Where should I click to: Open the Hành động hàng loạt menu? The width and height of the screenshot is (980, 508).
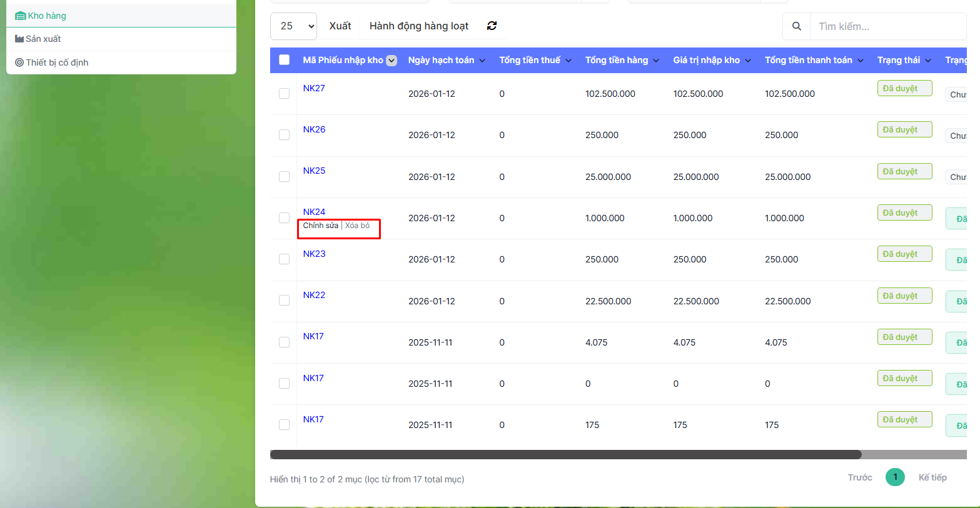pos(418,26)
